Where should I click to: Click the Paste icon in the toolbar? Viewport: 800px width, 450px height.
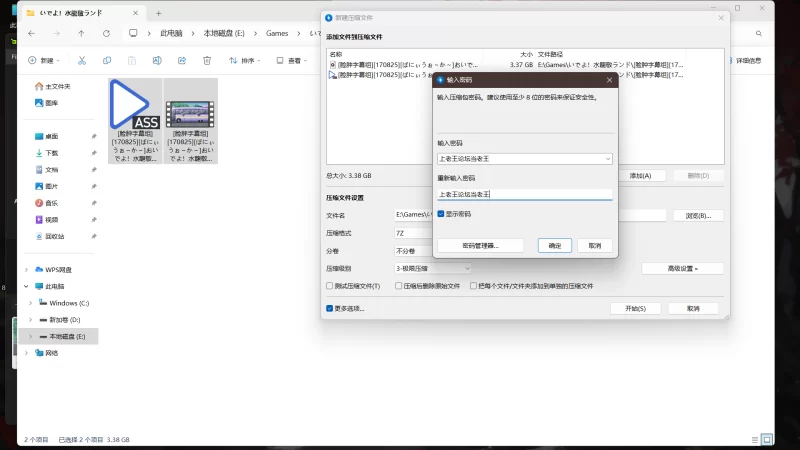click(132, 60)
